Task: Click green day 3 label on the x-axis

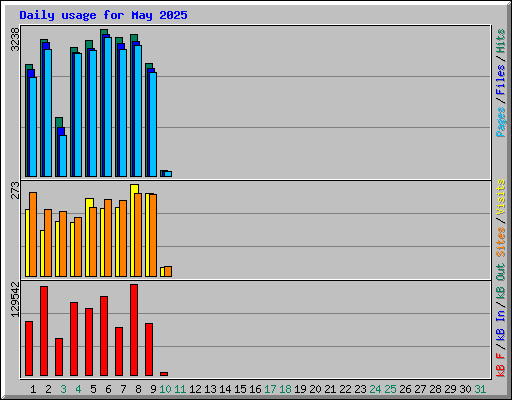Action: click(x=63, y=389)
